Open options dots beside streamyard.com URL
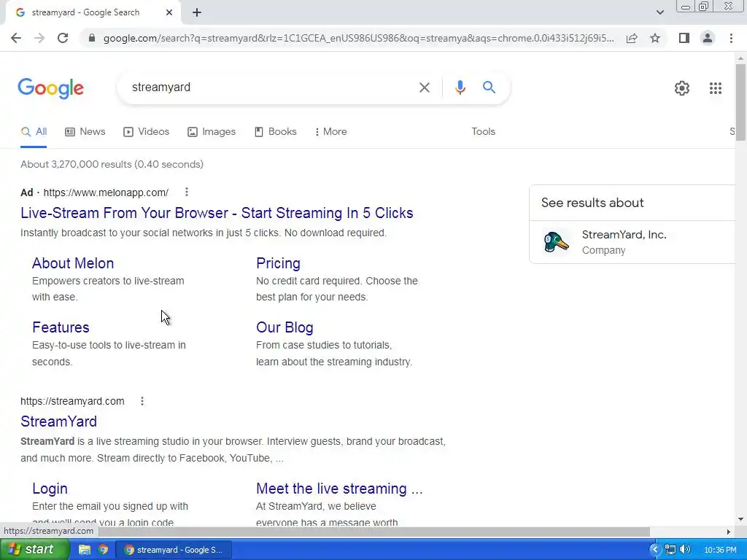The height and width of the screenshot is (560, 747). pos(142,401)
